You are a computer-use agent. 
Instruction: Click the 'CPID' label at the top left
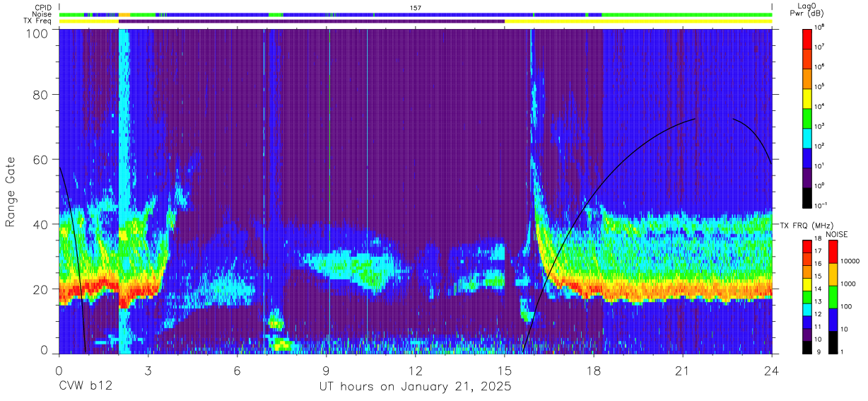point(44,8)
